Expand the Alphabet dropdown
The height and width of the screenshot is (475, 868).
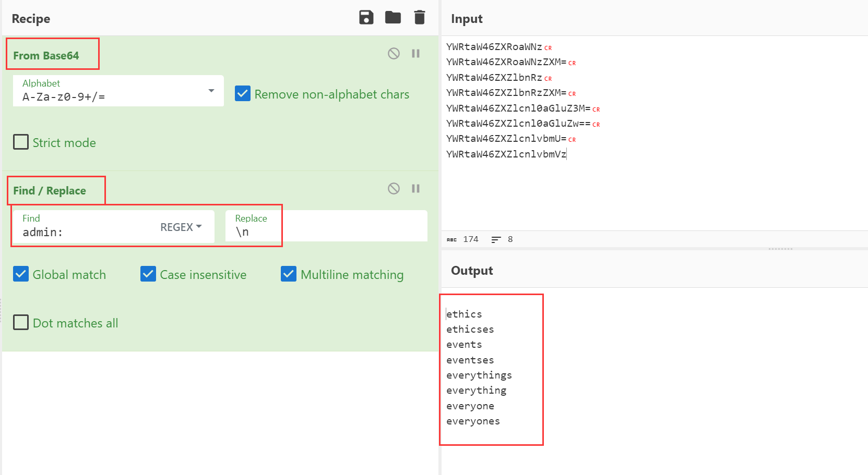(x=211, y=91)
